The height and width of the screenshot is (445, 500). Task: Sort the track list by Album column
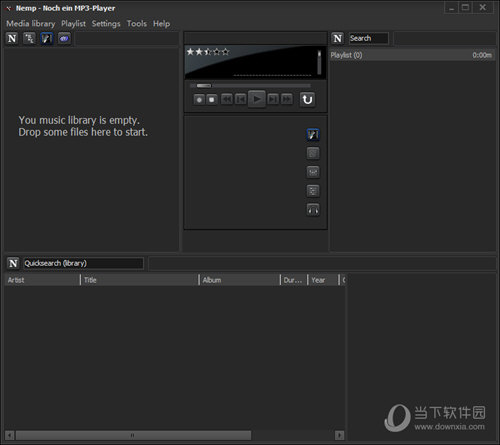click(240, 280)
